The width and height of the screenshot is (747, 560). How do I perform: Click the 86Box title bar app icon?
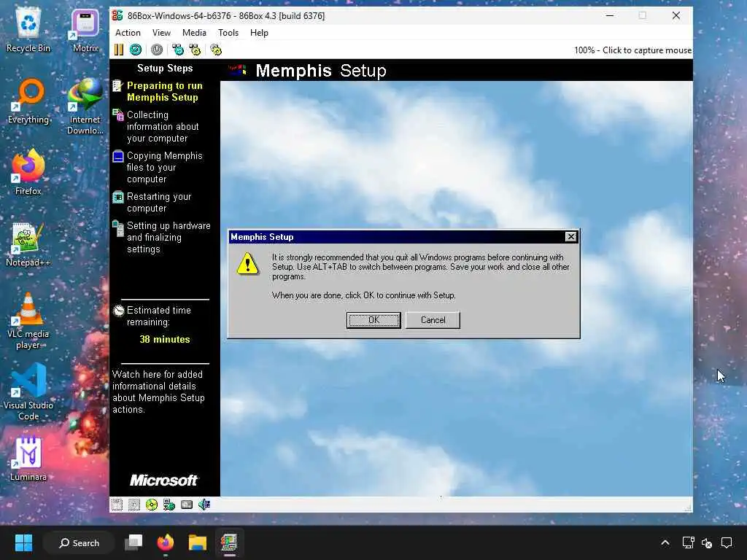pyautogui.click(x=117, y=16)
